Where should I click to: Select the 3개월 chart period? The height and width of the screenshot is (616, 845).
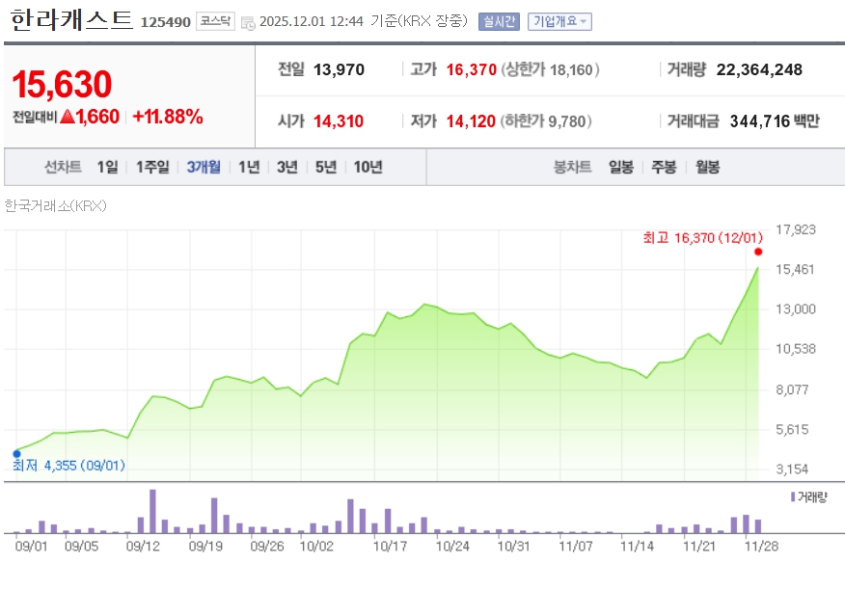pyautogui.click(x=204, y=167)
